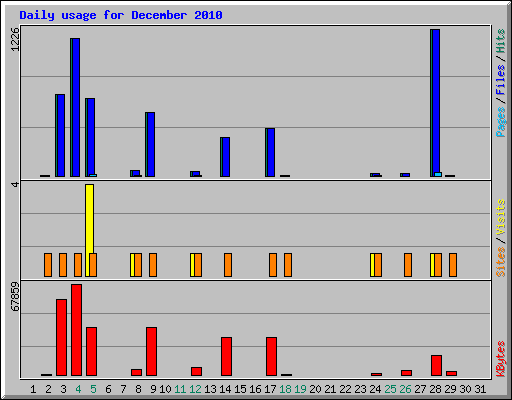Image resolution: width=512 pixels, height=400 pixels.
Task: Select the blue files bar for day 9
Action: pos(151,144)
